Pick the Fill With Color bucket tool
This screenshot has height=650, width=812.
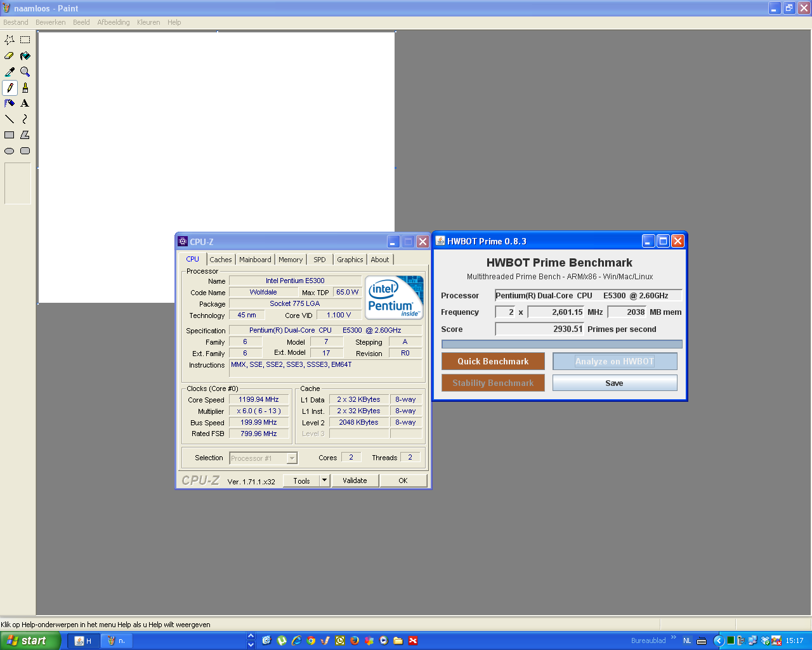(x=25, y=56)
